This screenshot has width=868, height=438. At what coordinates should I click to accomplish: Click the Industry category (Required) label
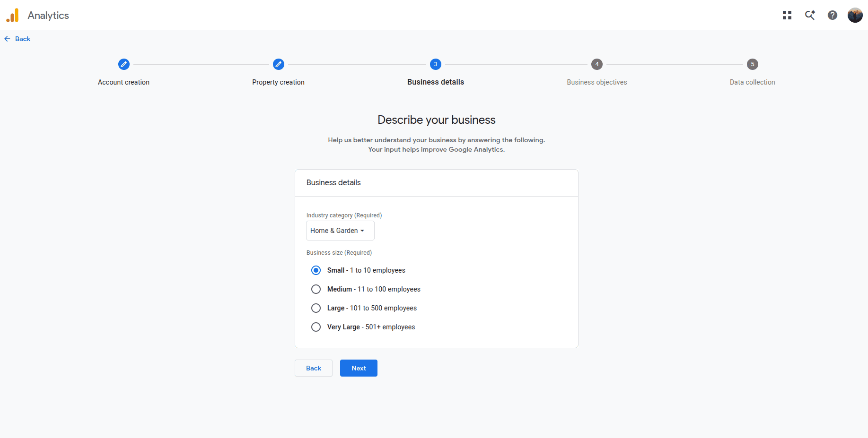point(344,215)
